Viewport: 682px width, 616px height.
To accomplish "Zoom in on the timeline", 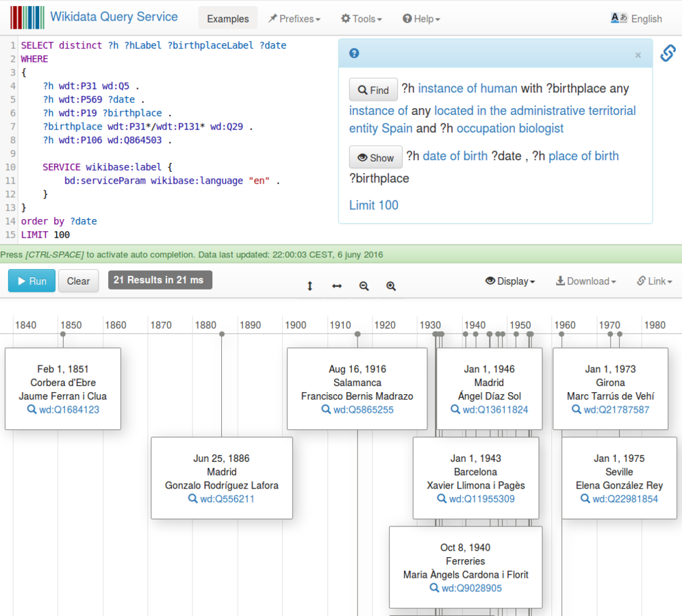I will click(x=390, y=285).
